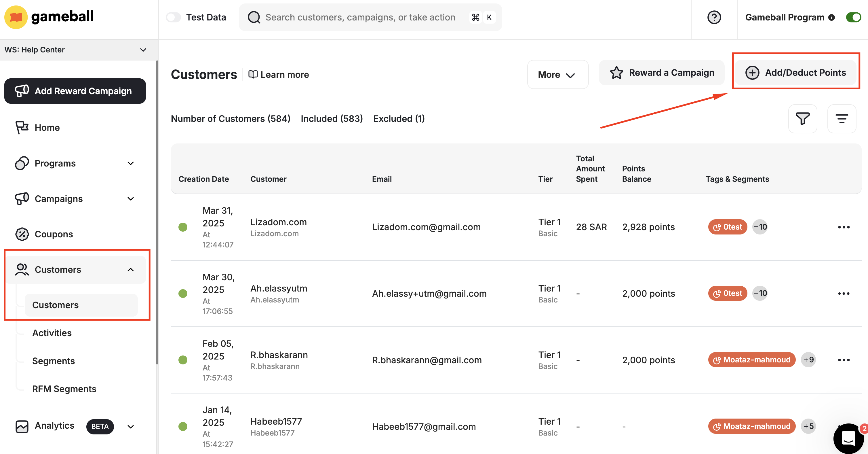The height and width of the screenshot is (454, 868).
Task: Open the sort lines icon button
Action: (842, 119)
